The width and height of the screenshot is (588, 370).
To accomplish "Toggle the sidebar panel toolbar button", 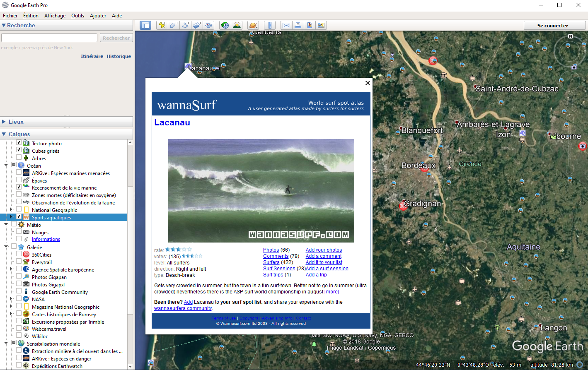I will pyautogui.click(x=145, y=25).
